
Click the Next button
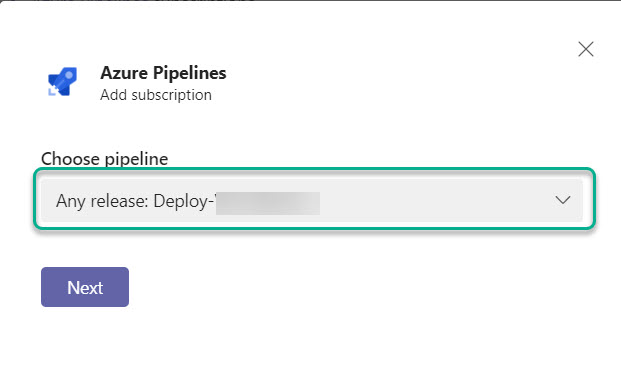click(x=85, y=287)
